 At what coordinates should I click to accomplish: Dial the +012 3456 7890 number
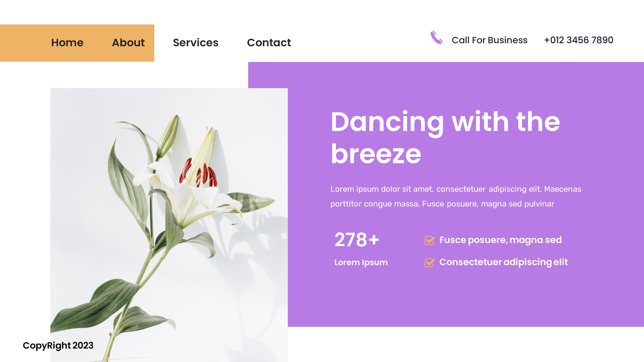click(578, 40)
